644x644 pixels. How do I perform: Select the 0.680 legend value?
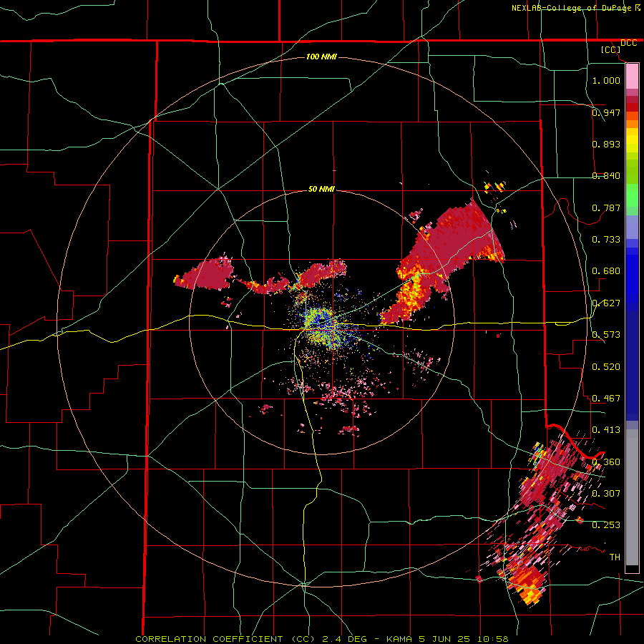pyautogui.click(x=606, y=271)
